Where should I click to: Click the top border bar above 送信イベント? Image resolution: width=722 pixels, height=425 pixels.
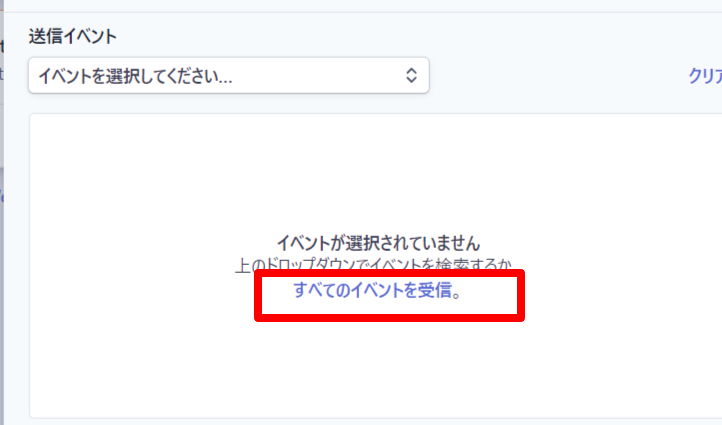[x=361, y=6]
